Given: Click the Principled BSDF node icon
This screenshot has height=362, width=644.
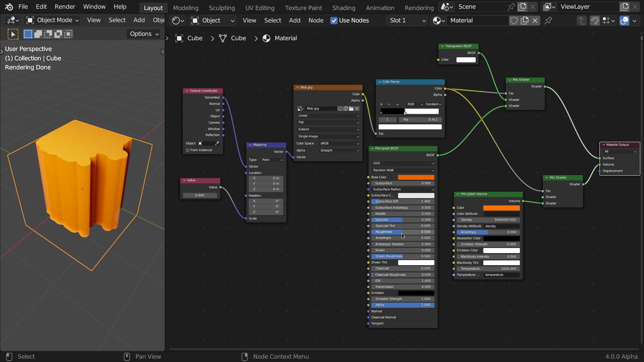Looking at the screenshot, I should 373,148.
